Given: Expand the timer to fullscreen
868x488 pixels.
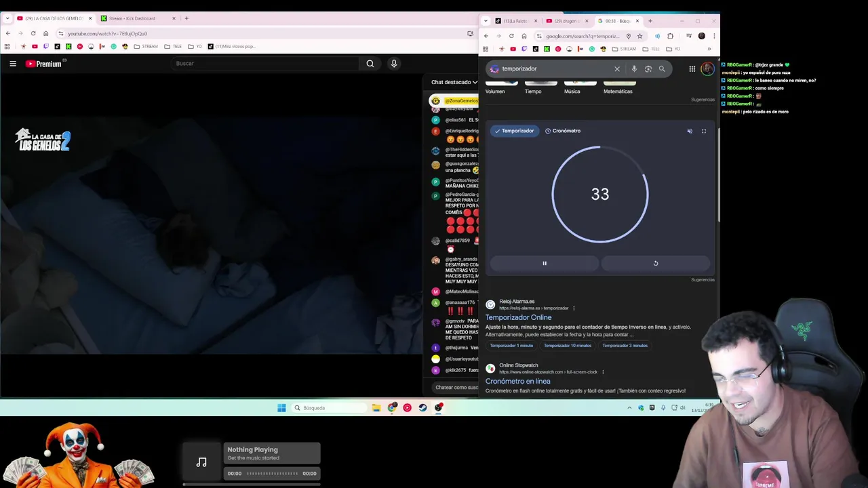Looking at the screenshot, I should click(x=704, y=131).
